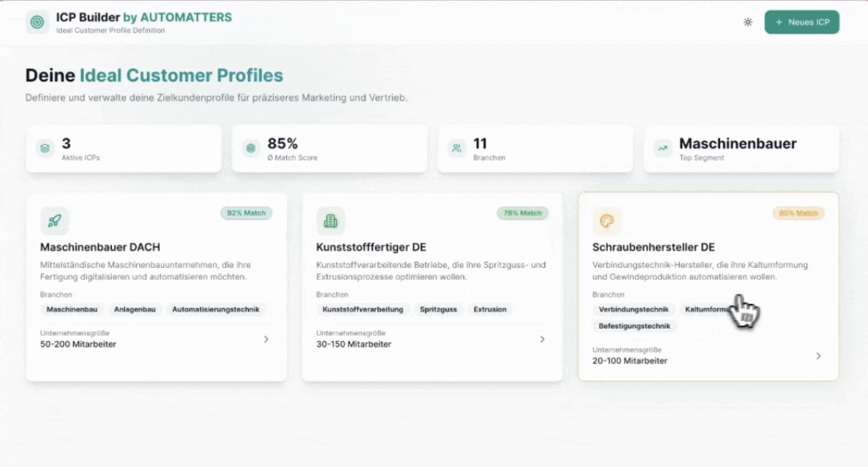This screenshot has width=868, height=467.
Task: Open Maschinenbauer DACH via its chevron arrow
Action: (266, 339)
